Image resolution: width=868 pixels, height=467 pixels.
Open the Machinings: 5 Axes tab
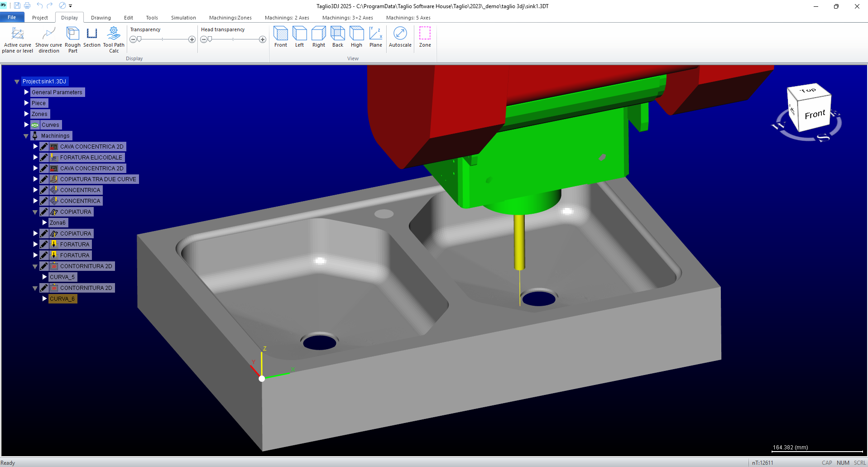408,18
